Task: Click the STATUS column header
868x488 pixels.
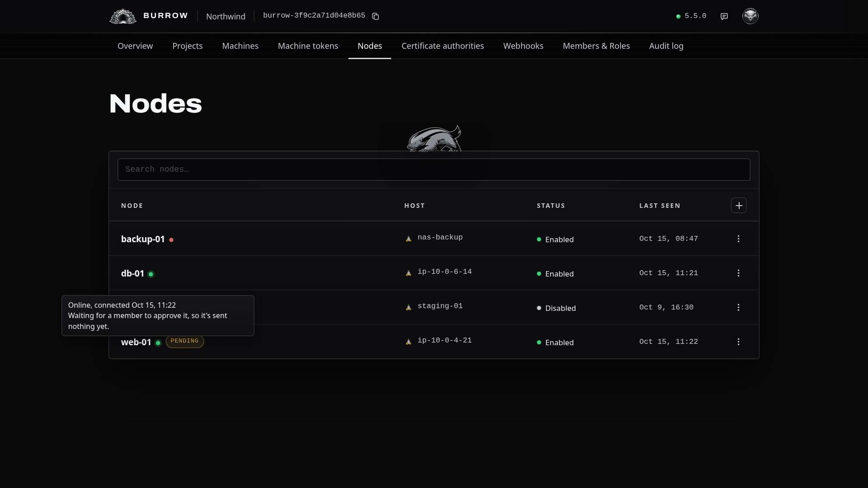Action: tap(551, 206)
